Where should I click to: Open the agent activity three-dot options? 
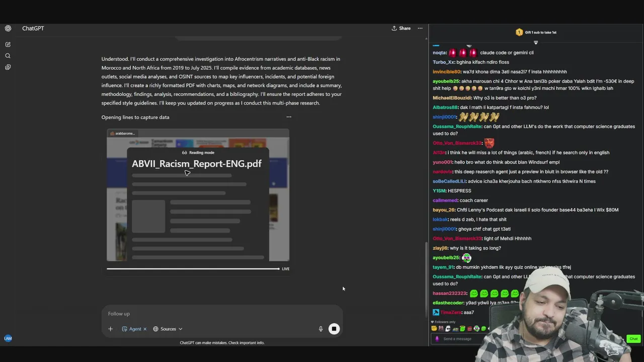point(289,117)
